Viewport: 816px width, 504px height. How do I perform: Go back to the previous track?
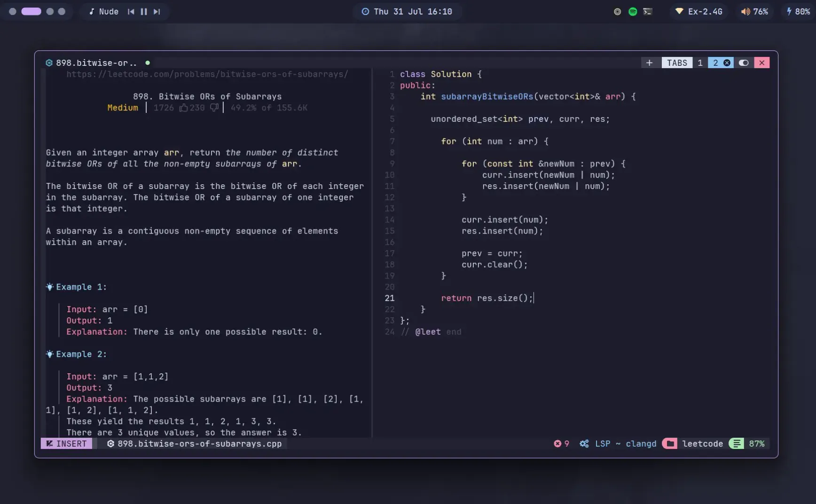tap(131, 12)
